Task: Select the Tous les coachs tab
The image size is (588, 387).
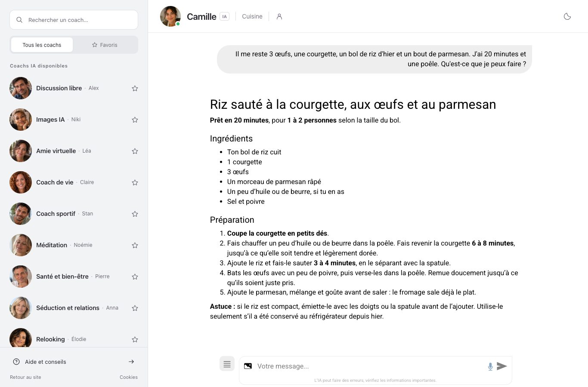Action: pyautogui.click(x=42, y=45)
